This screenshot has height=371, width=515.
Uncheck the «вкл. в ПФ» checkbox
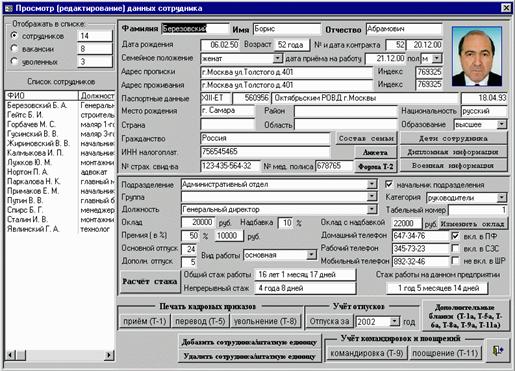[455, 236]
